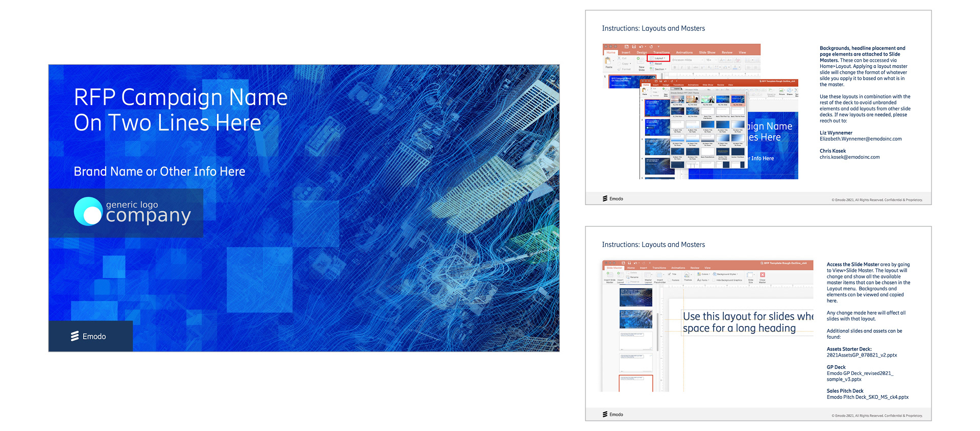Image resolution: width=980 pixels, height=431 pixels.
Task: Open Section dropdown in back PowerPoint window
Action: pos(658,69)
